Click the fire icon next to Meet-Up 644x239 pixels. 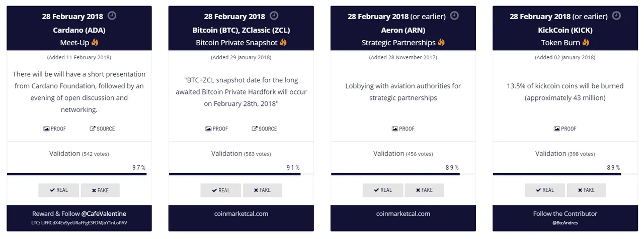coord(95,43)
